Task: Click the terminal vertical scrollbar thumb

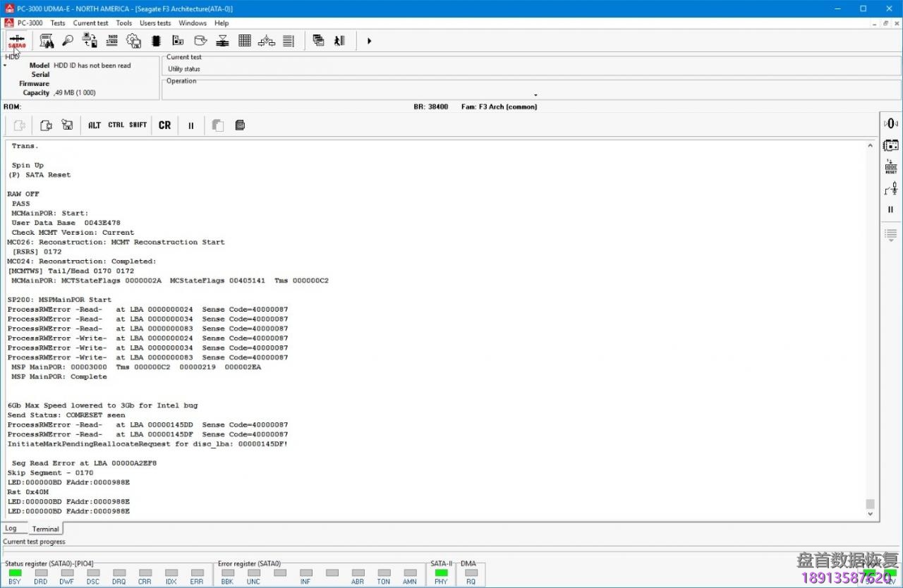Action: [870, 504]
